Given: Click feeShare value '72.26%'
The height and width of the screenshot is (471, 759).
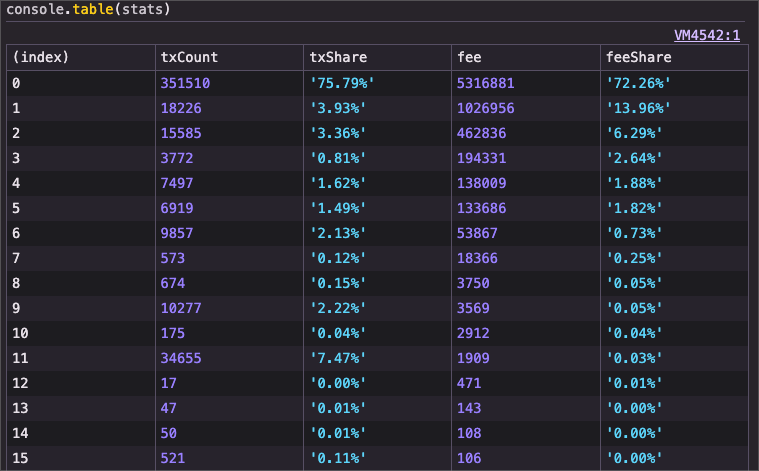Looking at the screenshot, I should pos(638,83).
